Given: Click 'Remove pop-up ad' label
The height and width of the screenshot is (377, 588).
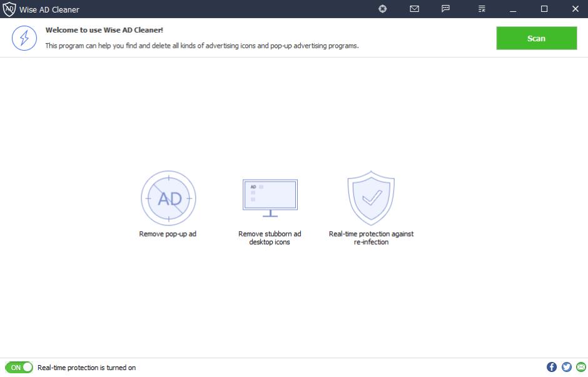Looking at the screenshot, I should [x=168, y=234].
